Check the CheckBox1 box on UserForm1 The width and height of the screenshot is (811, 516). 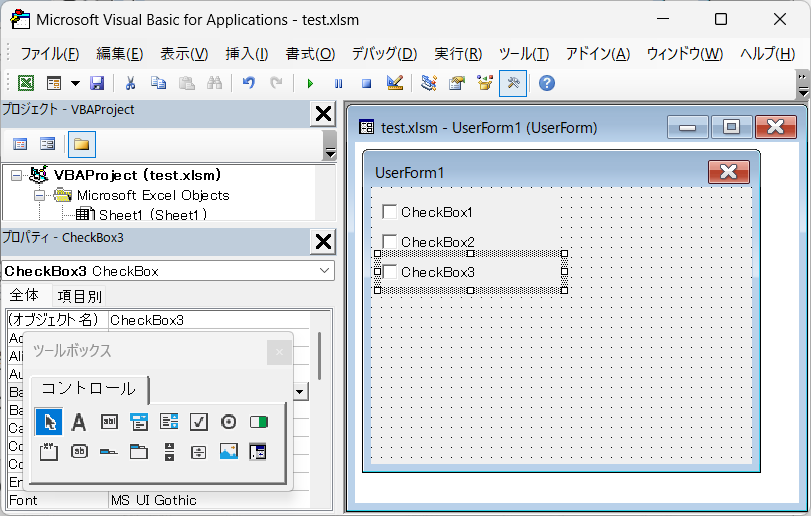pos(389,211)
